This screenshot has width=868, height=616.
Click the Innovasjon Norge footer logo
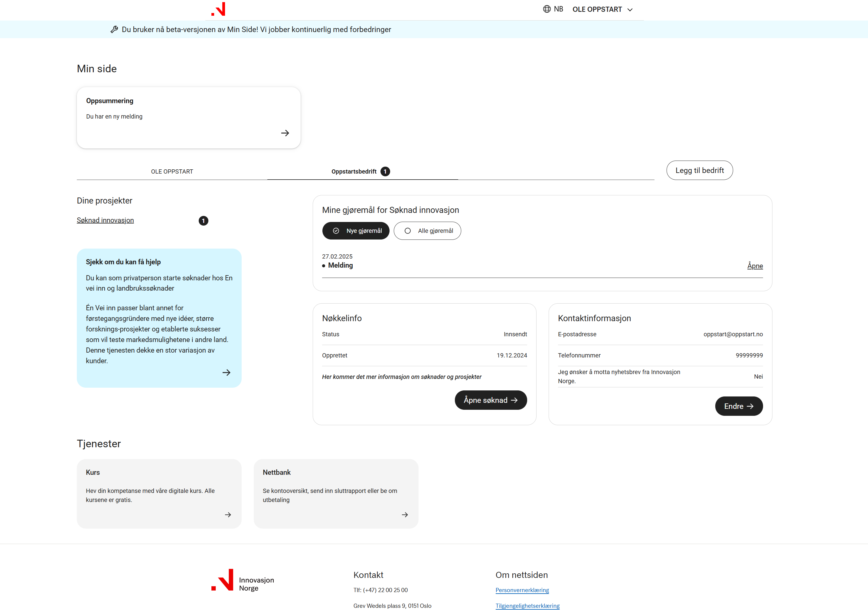click(x=243, y=580)
